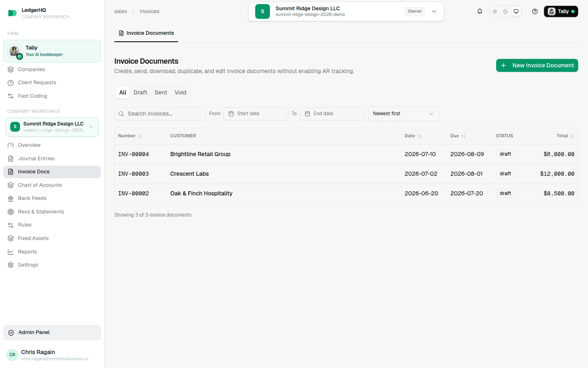Screen dimensions: 588x368
Task: Open Recs & Statements
Action: (x=52, y=212)
